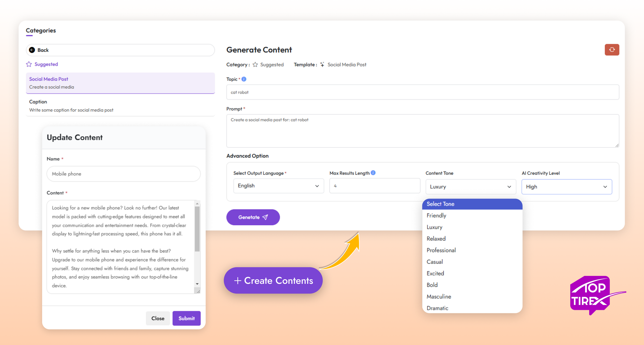Click the Suggested star icon in sidebar
644x345 pixels.
[x=29, y=64]
